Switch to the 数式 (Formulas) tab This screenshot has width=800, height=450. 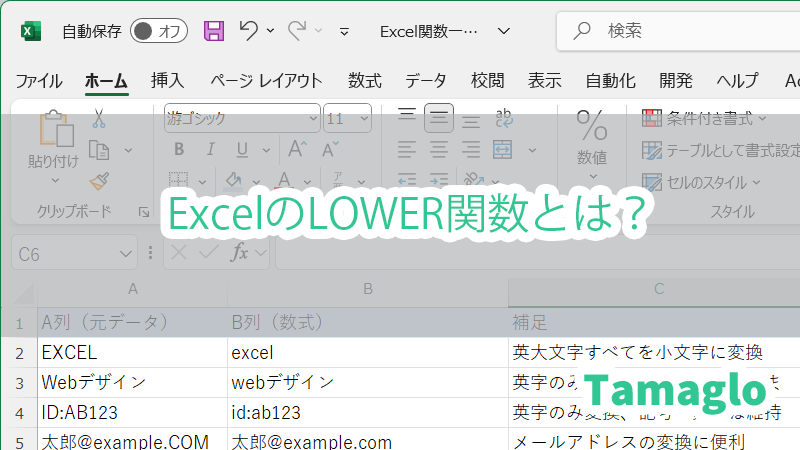click(x=364, y=81)
